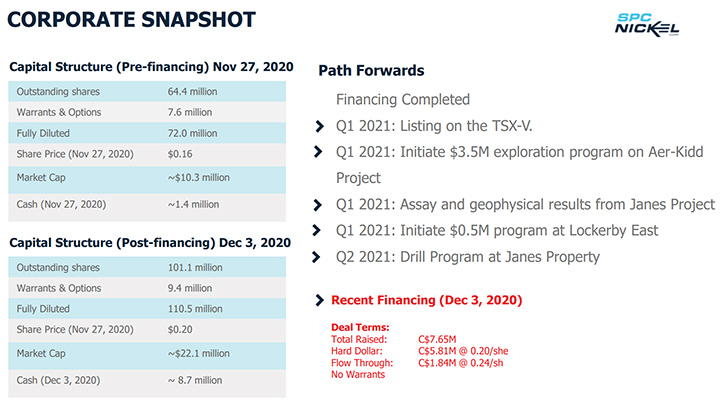Click the Total Raised C$7.65M line
The height and width of the screenshot is (408, 725).
(x=393, y=339)
